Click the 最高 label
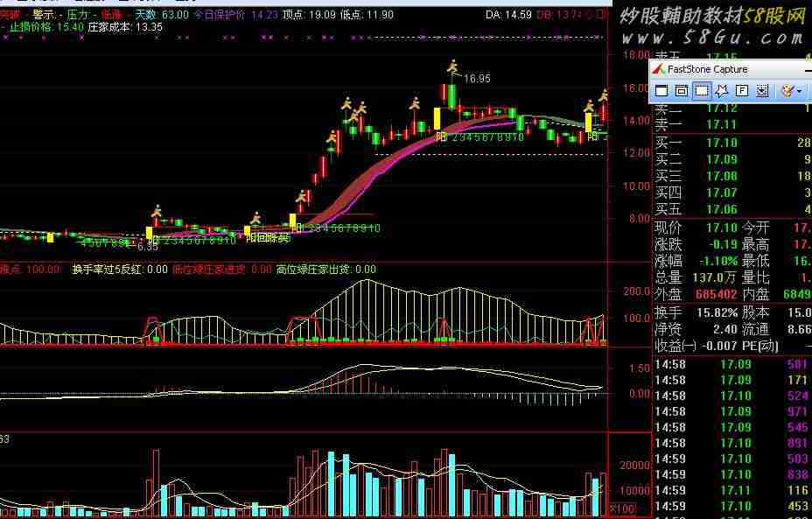The width and height of the screenshot is (812, 519). (755, 244)
